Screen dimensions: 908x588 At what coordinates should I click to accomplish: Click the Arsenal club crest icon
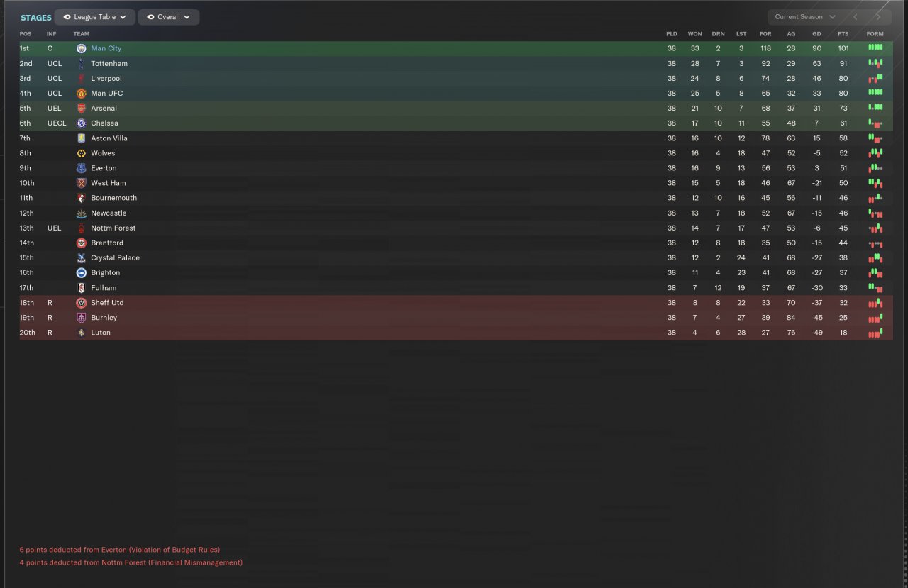point(81,108)
